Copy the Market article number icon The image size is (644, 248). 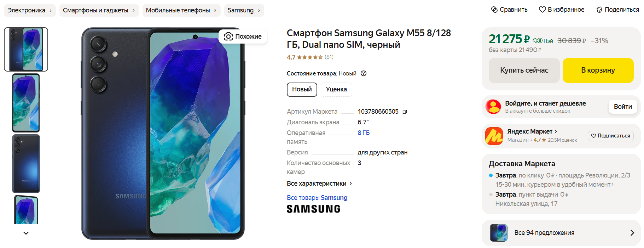(405, 112)
